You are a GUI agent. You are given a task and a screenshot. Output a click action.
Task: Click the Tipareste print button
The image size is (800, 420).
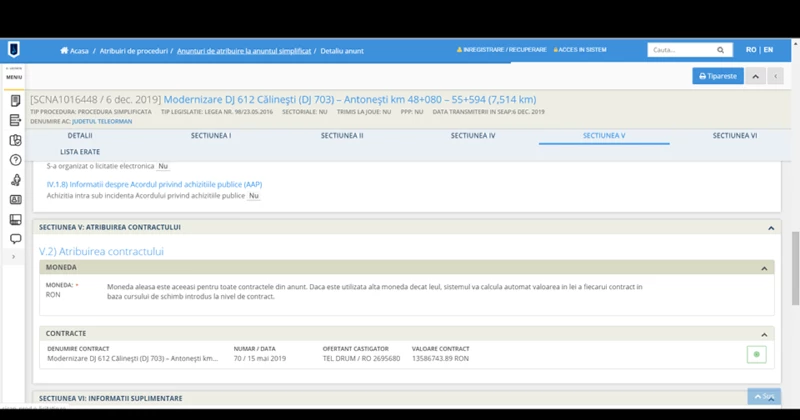tap(718, 76)
